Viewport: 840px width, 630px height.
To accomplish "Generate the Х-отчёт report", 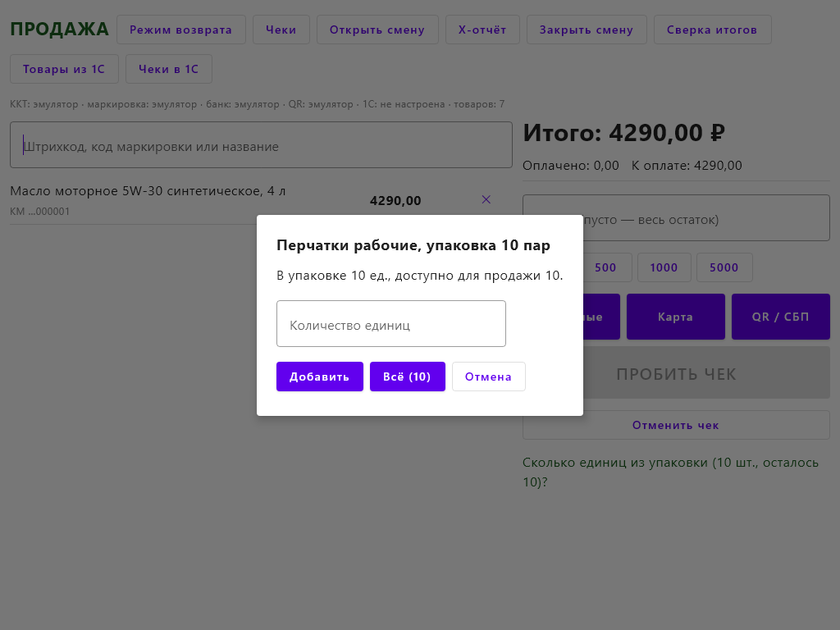I will coord(482,30).
